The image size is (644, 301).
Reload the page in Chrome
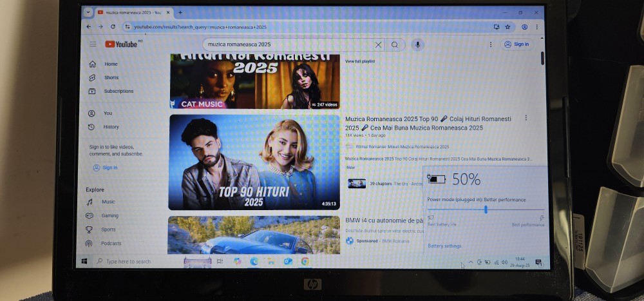[113, 27]
